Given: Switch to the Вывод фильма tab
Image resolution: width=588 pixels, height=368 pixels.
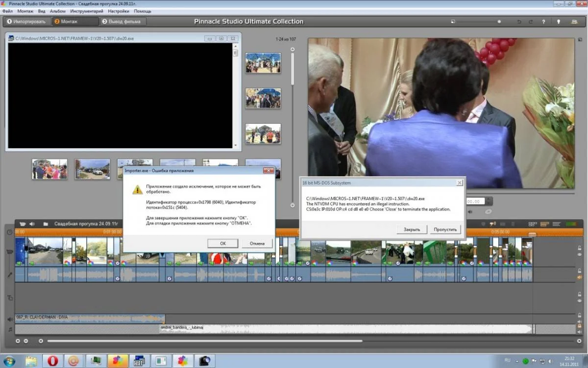Looking at the screenshot, I should coord(123,22).
